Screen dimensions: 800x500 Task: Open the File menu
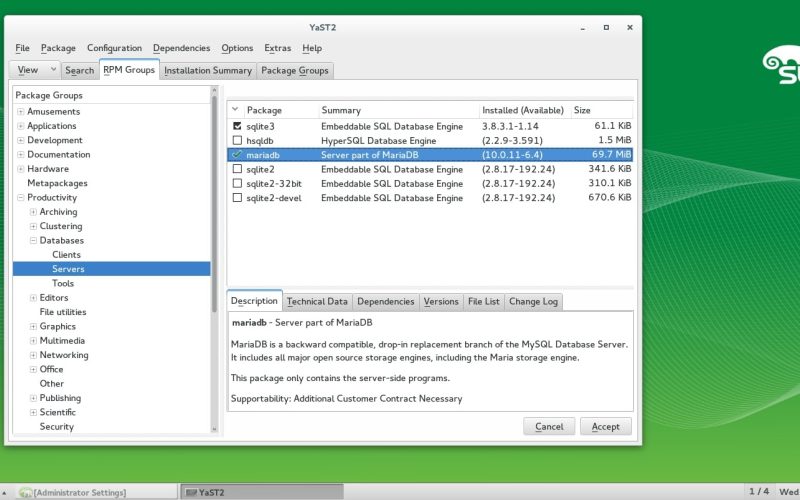[x=22, y=48]
